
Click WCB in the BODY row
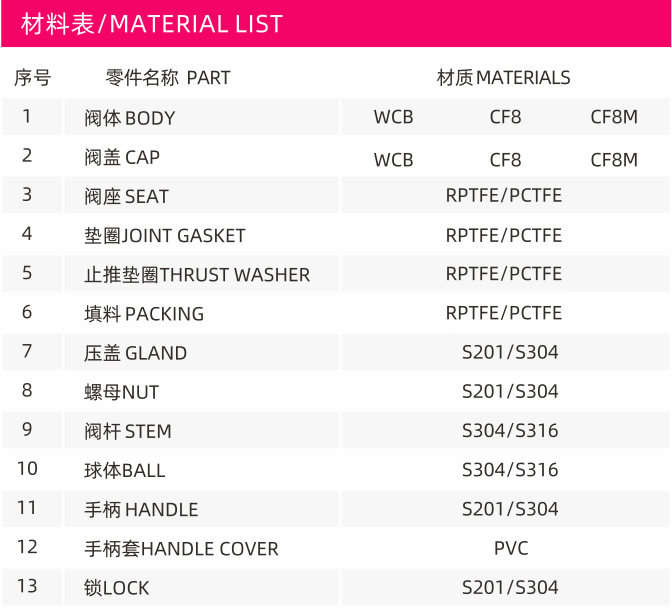point(393,117)
